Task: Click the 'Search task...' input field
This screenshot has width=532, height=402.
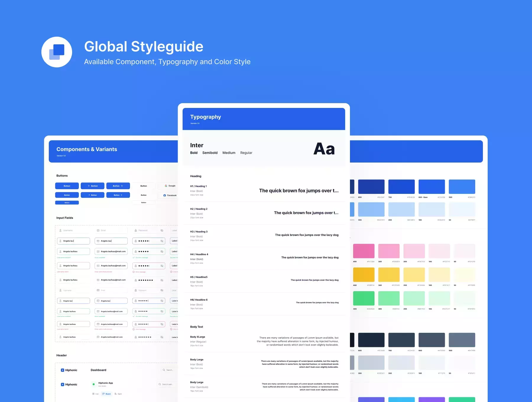Action: pos(167,385)
